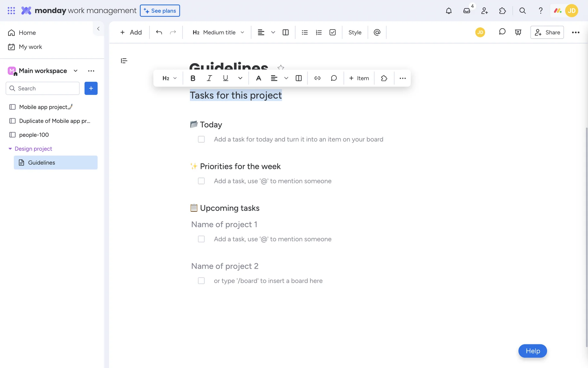The image size is (588, 368).
Task: Toggle the table of contents outline icon
Action: tap(124, 61)
